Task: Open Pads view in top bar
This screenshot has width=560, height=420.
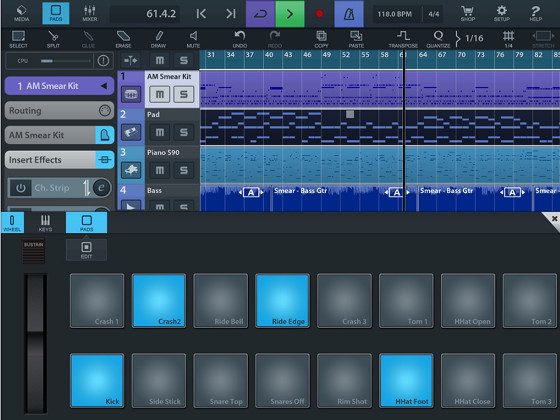Action: coord(56,13)
